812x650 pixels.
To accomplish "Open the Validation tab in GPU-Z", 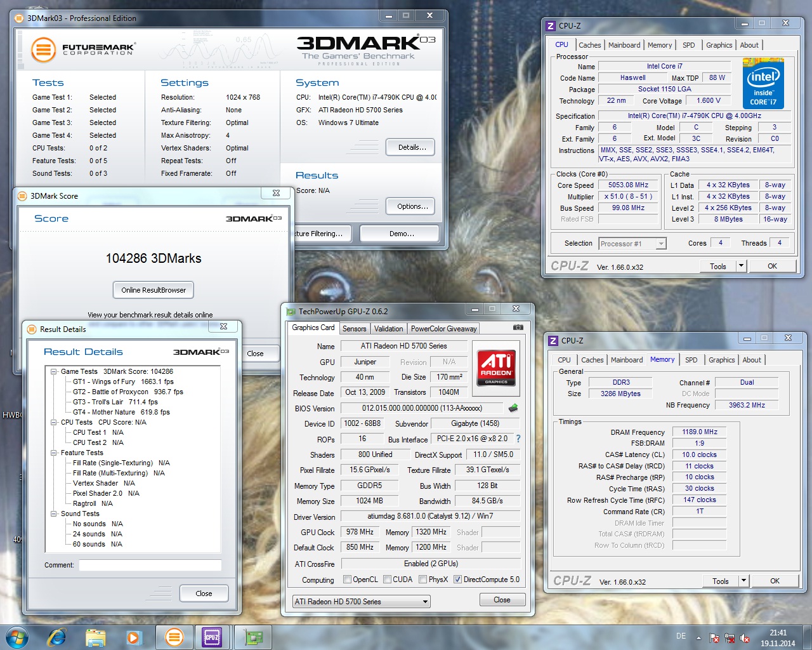I will [388, 329].
